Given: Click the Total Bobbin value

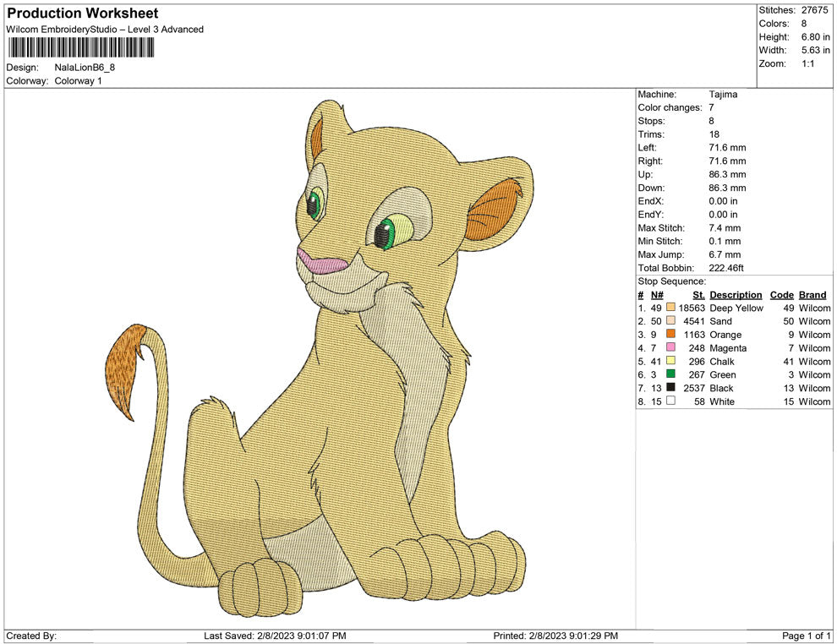Looking at the screenshot, I should tap(726, 268).
